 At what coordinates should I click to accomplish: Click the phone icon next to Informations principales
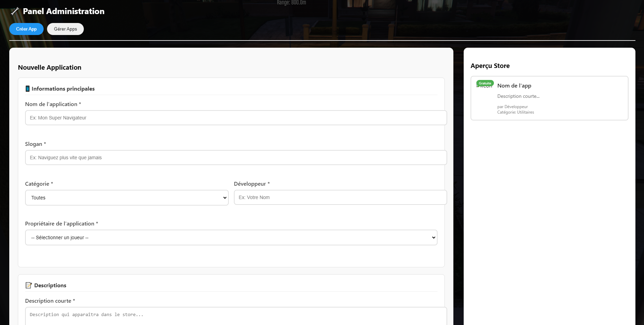[27, 89]
